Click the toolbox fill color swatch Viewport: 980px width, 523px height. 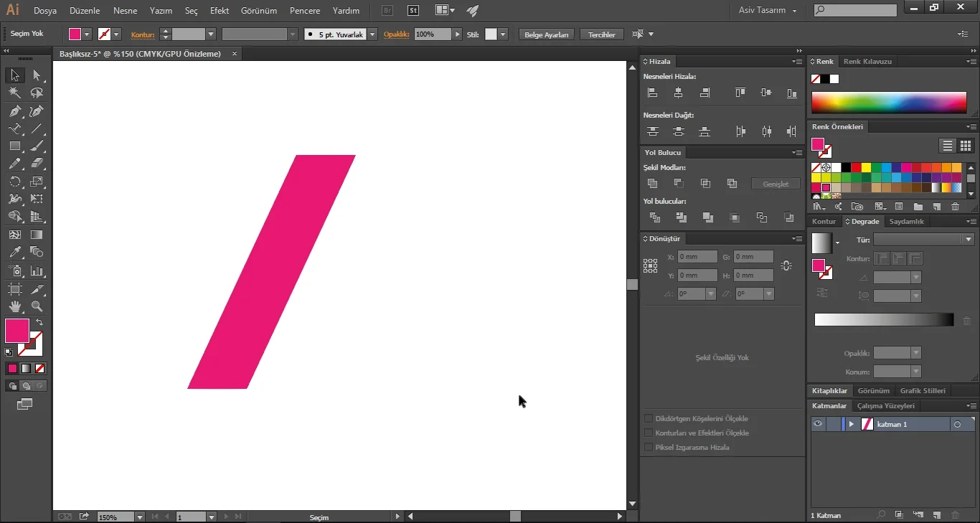(x=17, y=331)
